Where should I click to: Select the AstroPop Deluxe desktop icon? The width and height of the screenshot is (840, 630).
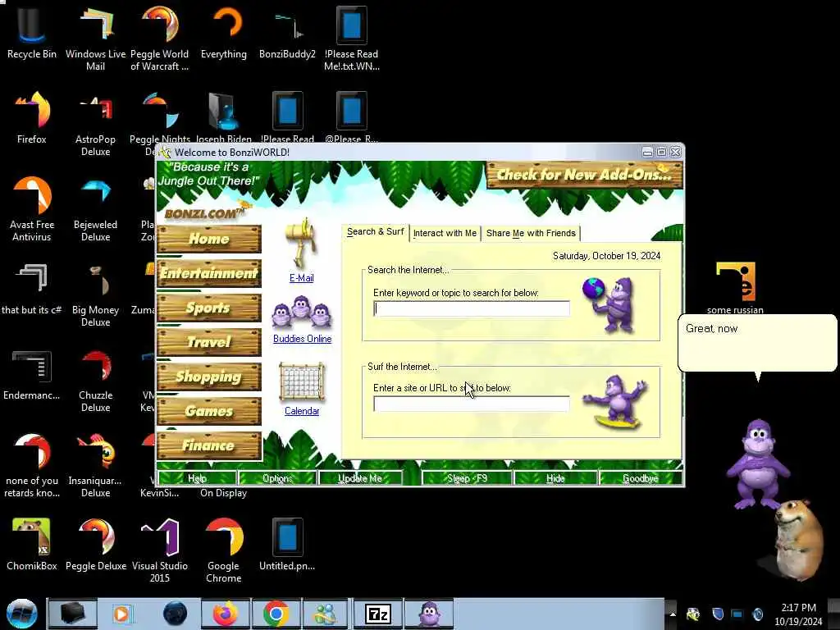[95, 125]
